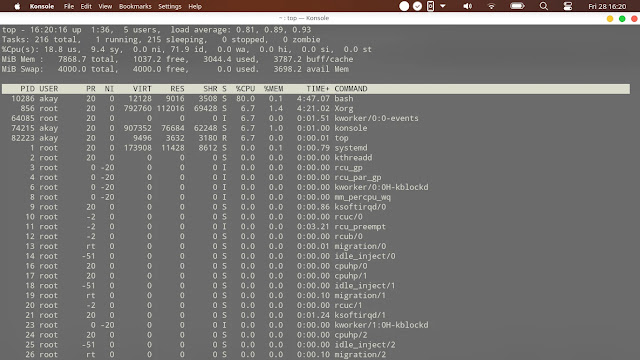Click the COMMAND column header
Screen dimensions: 640x360
click(351, 89)
